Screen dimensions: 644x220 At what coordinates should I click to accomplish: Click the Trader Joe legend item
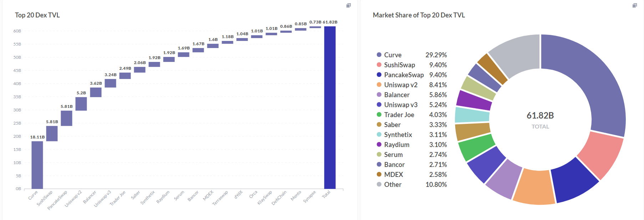pos(399,115)
